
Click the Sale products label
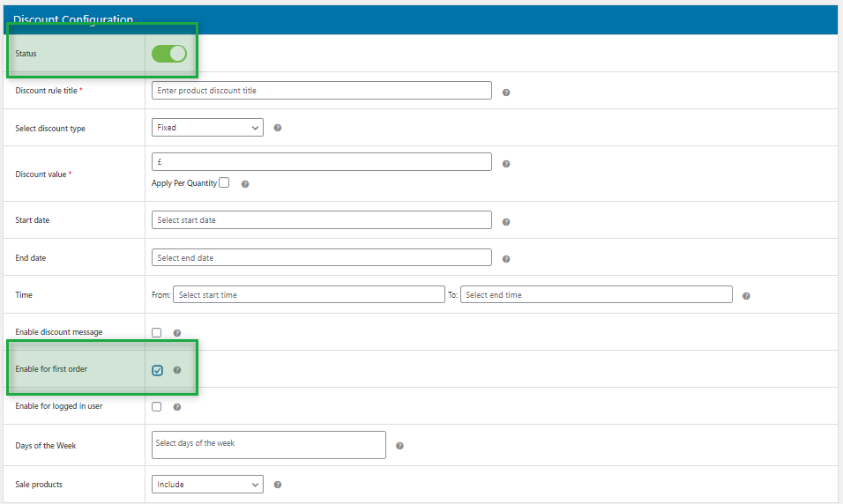[x=39, y=485]
